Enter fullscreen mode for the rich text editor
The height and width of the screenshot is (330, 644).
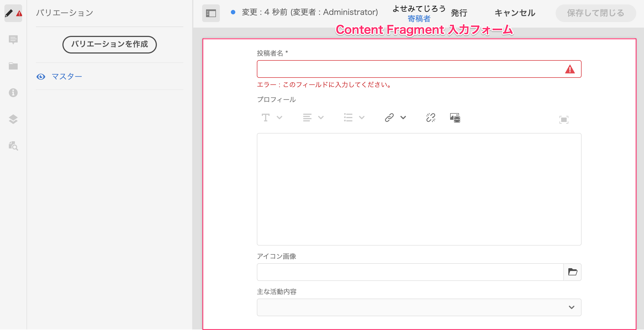pyautogui.click(x=563, y=119)
